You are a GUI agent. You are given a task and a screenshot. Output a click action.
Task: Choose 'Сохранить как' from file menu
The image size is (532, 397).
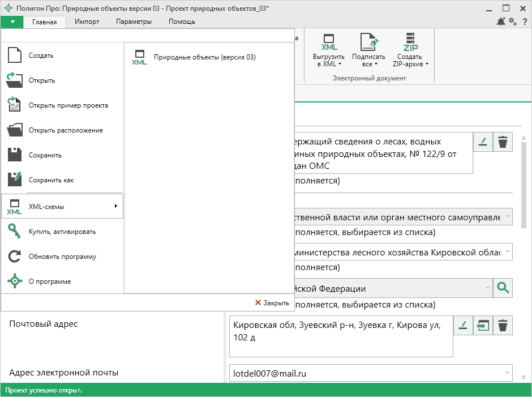pos(52,180)
